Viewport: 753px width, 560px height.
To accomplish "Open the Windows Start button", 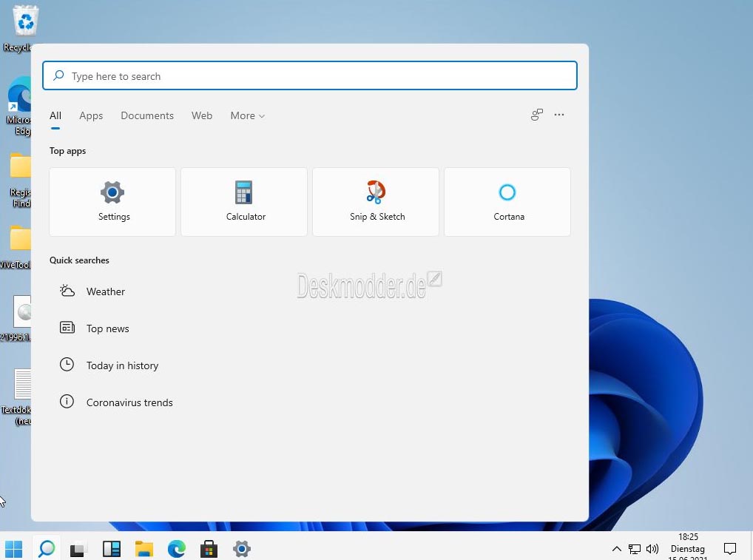I will pyautogui.click(x=14, y=548).
